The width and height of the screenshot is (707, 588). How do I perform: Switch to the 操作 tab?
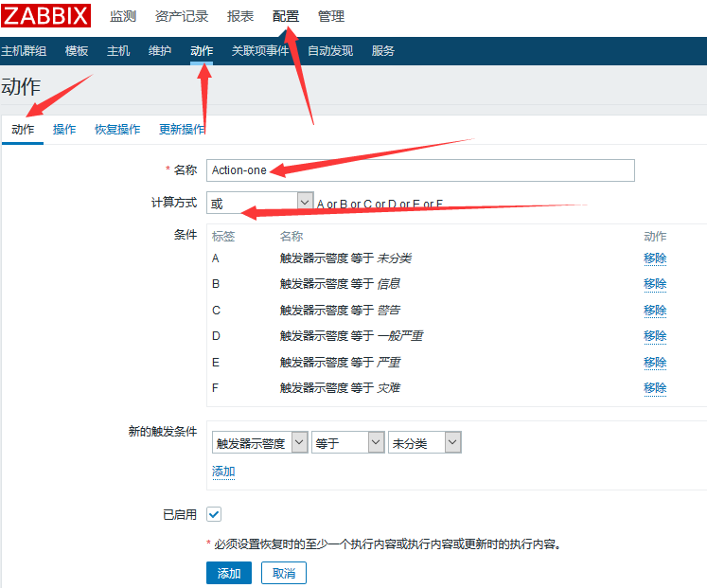point(64,130)
